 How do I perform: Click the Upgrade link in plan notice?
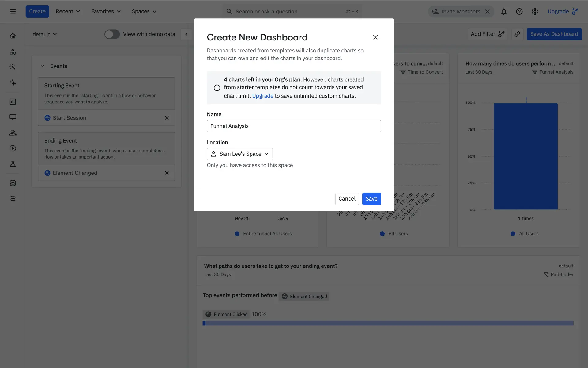[x=262, y=96]
